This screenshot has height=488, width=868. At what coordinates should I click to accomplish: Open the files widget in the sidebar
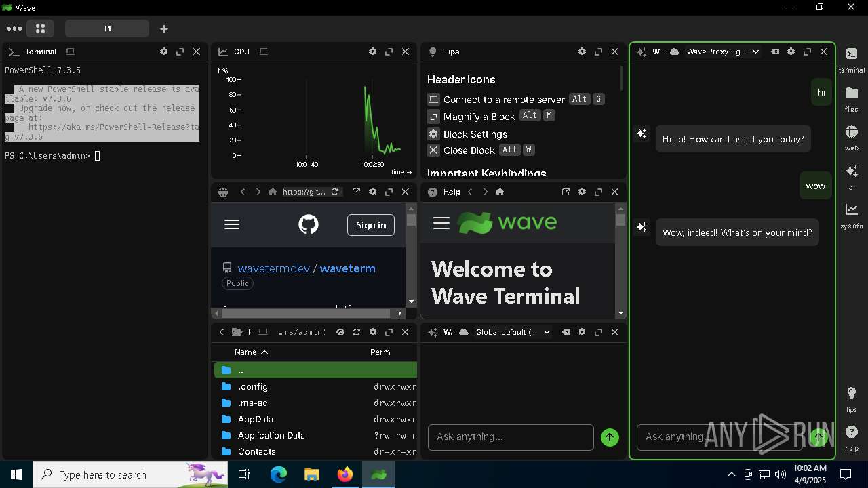click(x=851, y=99)
